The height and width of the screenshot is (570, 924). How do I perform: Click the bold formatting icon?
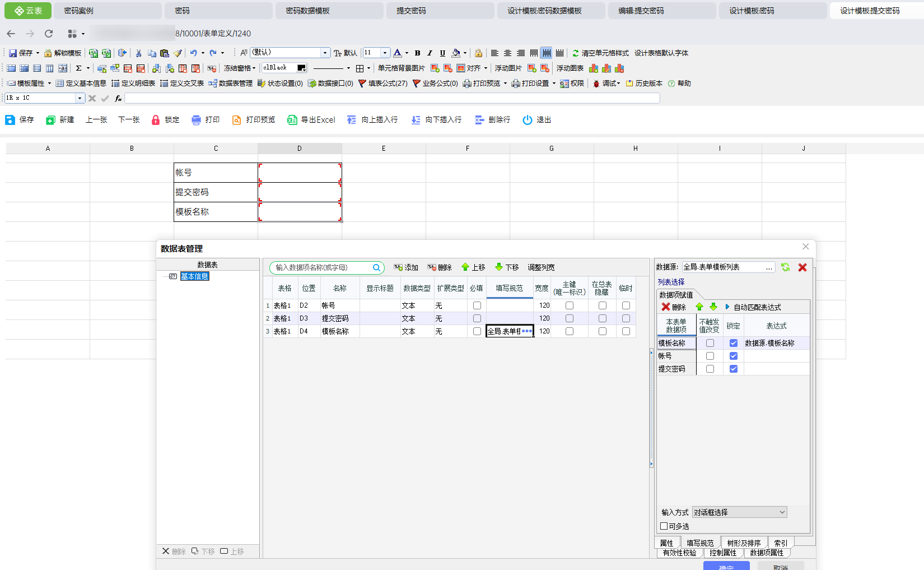[x=417, y=53]
